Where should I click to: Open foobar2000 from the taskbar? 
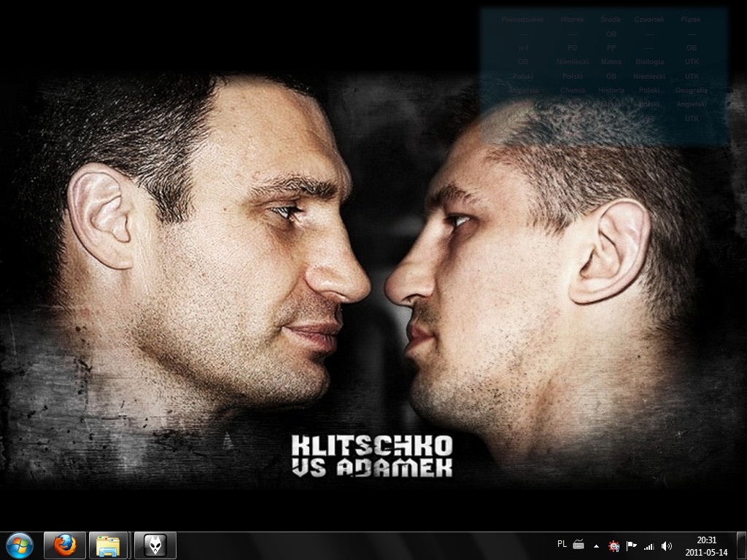click(x=155, y=545)
